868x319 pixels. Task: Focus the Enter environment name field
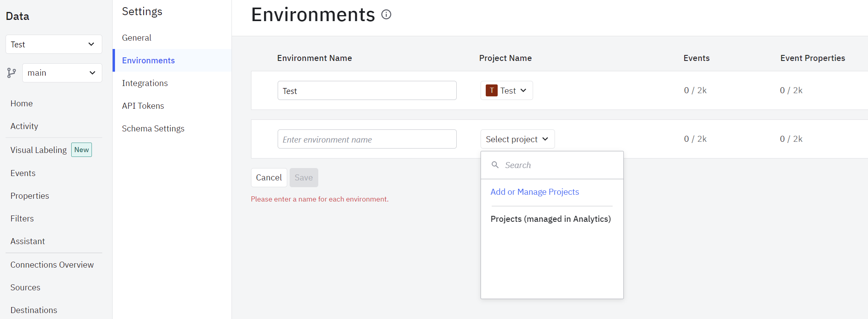pyautogui.click(x=367, y=139)
